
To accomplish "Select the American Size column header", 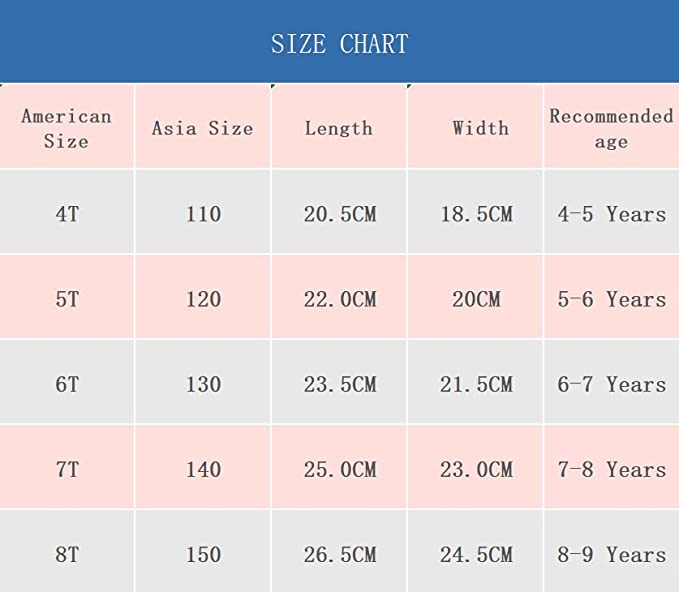I will click(x=67, y=126).
